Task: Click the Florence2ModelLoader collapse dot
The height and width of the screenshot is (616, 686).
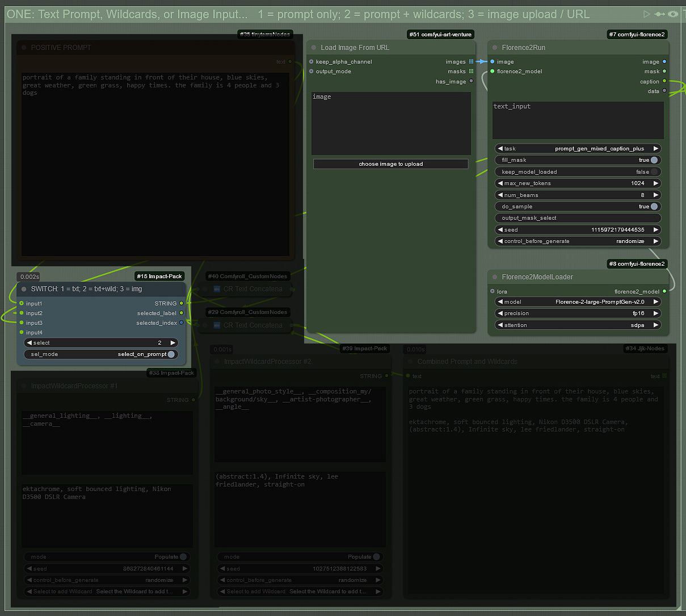Action: [x=494, y=277]
